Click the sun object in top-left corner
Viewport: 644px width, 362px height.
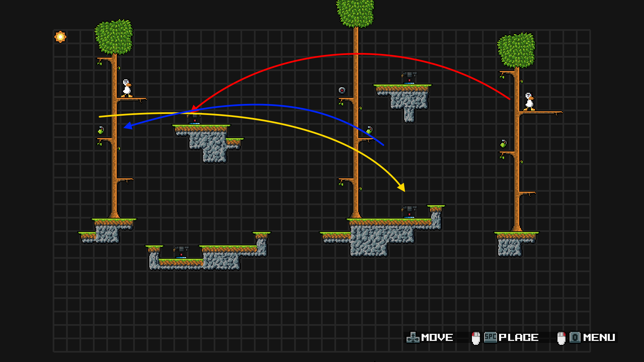60,37
